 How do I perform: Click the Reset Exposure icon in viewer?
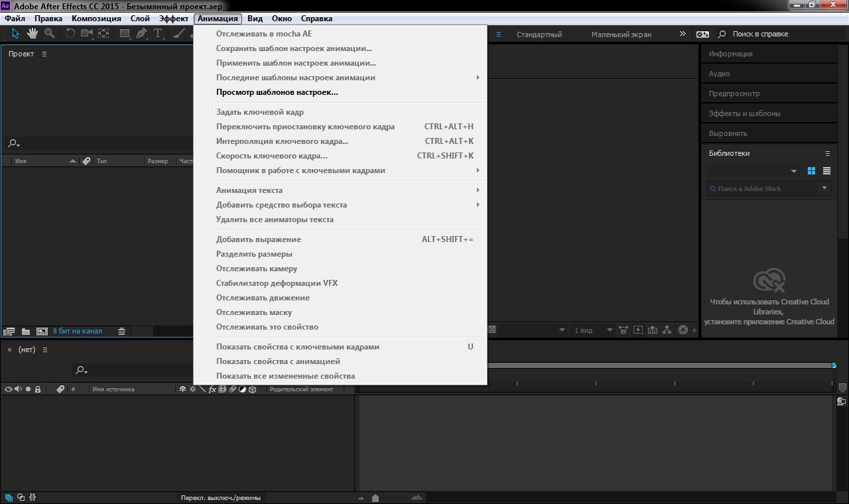tap(683, 330)
